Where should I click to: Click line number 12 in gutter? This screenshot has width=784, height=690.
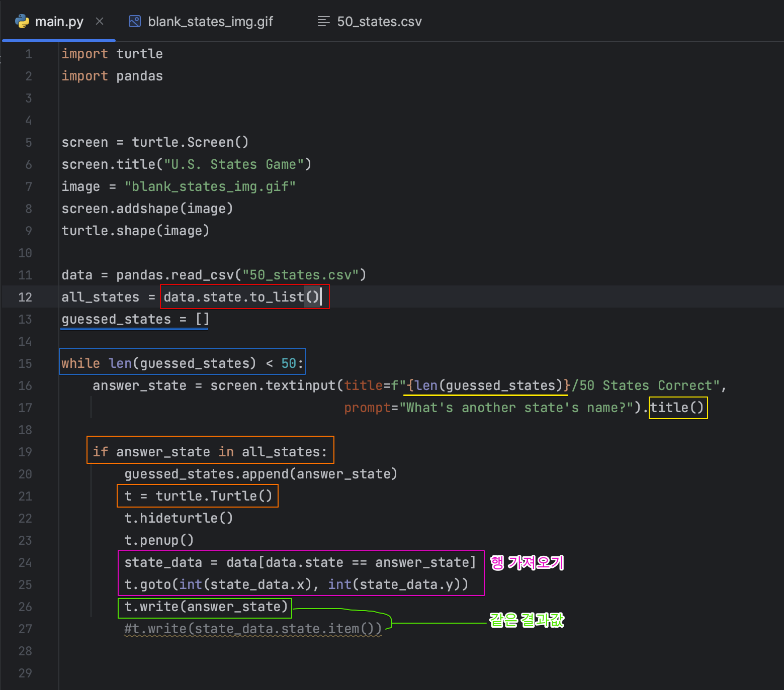(25, 297)
